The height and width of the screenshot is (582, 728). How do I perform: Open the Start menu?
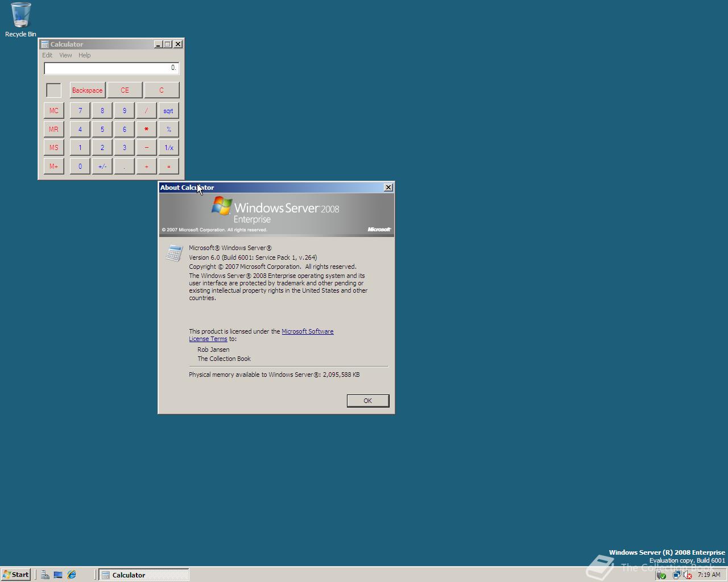16,575
